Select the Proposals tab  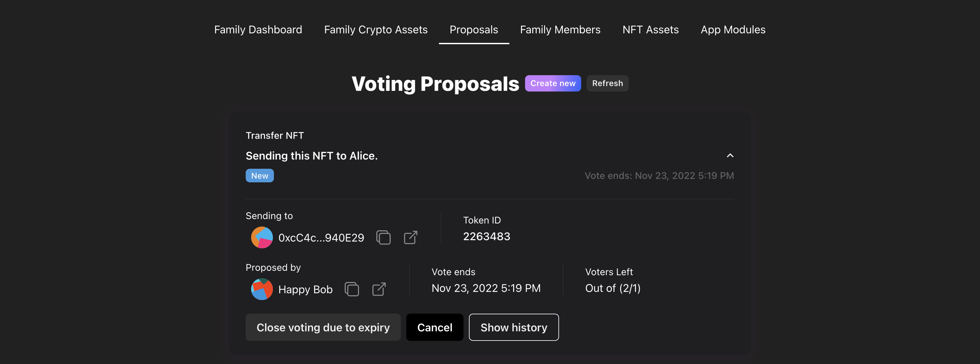(x=474, y=30)
